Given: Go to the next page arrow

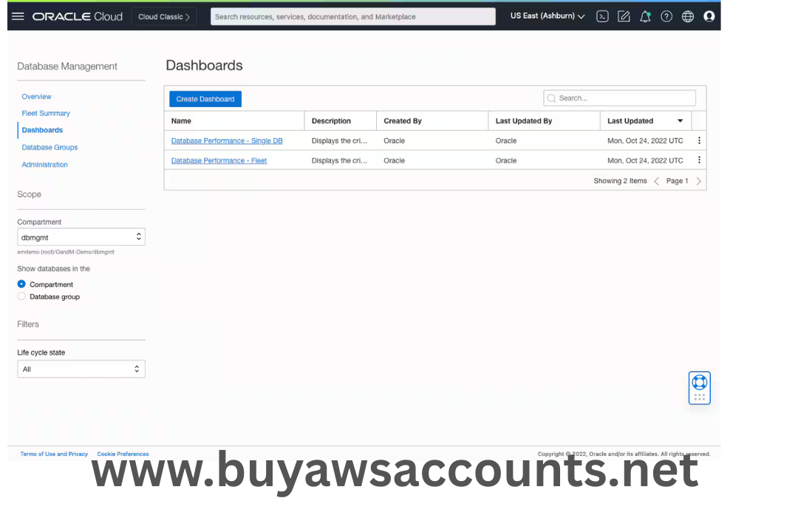Looking at the screenshot, I should 698,181.
